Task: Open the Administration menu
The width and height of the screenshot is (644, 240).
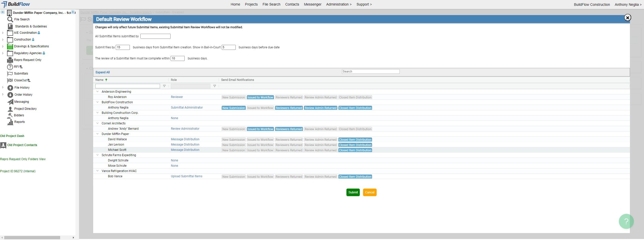Action: click(x=339, y=4)
